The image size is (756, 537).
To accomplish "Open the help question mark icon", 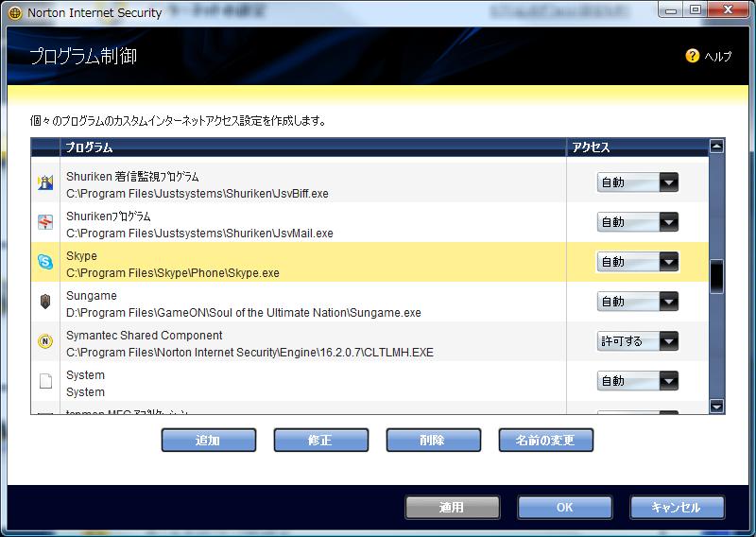I will [x=692, y=56].
